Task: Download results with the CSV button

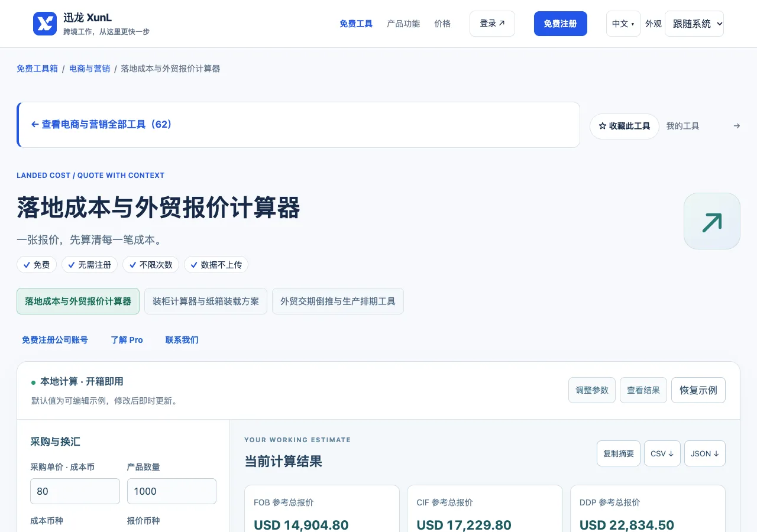Action: (x=662, y=453)
